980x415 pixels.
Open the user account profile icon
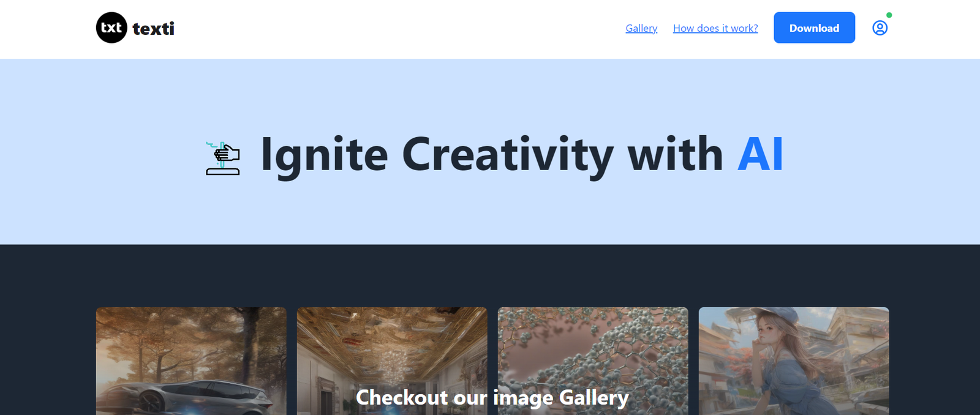click(880, 28)
